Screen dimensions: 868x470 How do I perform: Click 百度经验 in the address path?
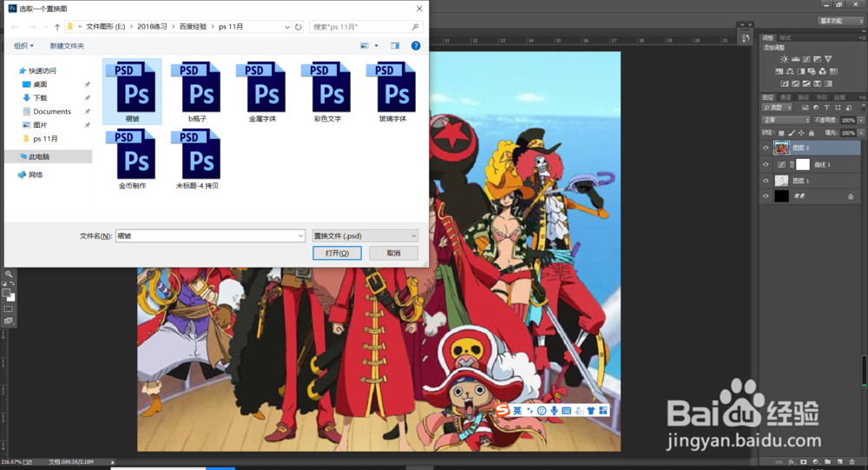click(x=193, y=27)
